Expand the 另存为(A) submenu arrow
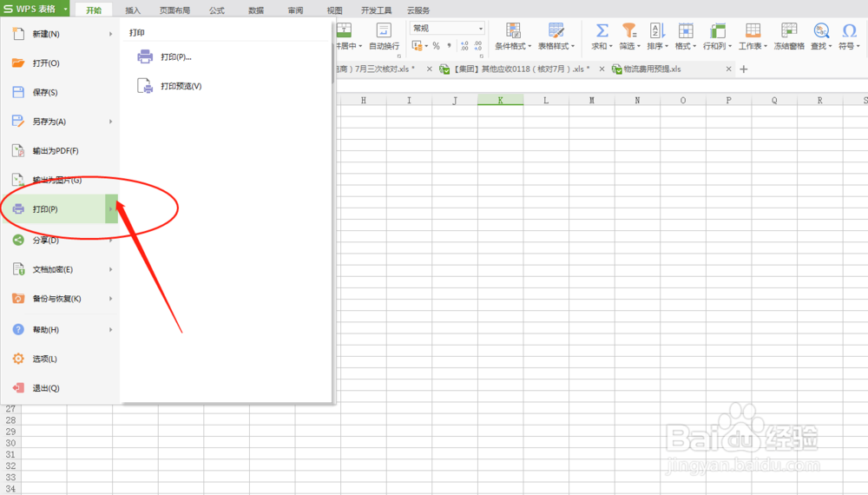This screenshot has width=868, height=495. pos(111,122)
